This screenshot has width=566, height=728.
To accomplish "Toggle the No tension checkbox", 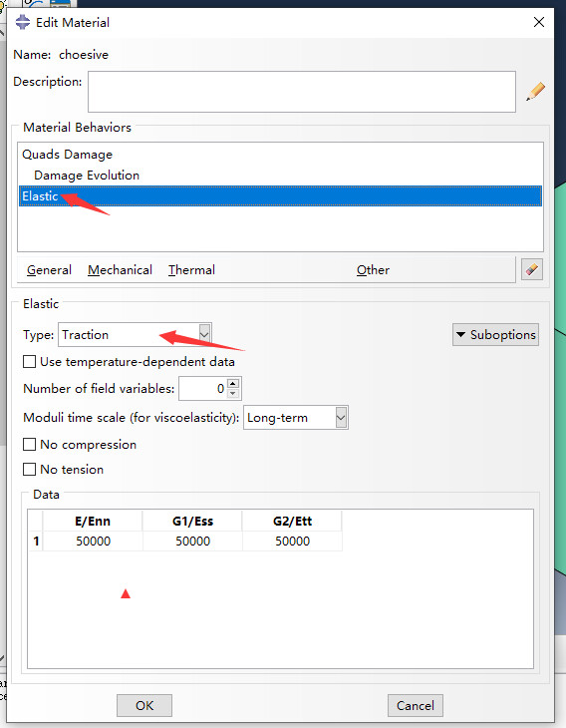I will [x=29, y=470].
